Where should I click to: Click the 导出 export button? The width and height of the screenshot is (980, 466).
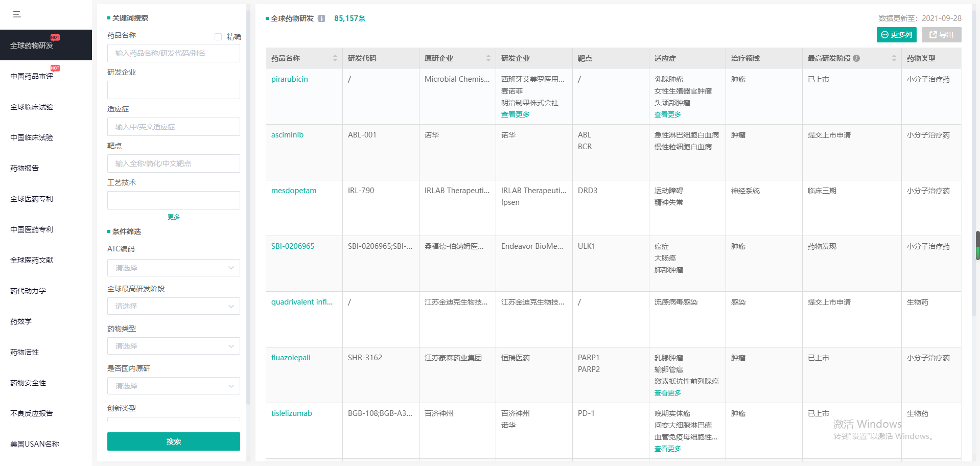[x=942, y=35]
